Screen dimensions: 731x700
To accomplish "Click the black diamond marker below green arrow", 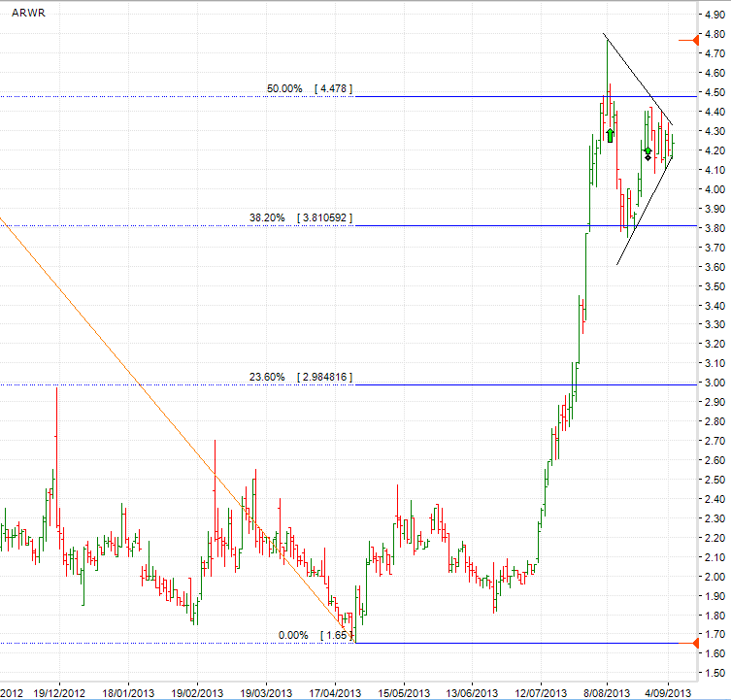I will click(648, 158).
